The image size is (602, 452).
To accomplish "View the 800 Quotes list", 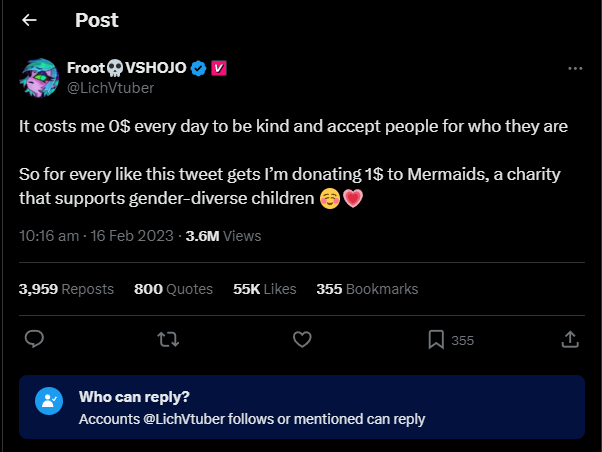I will 173,289.
